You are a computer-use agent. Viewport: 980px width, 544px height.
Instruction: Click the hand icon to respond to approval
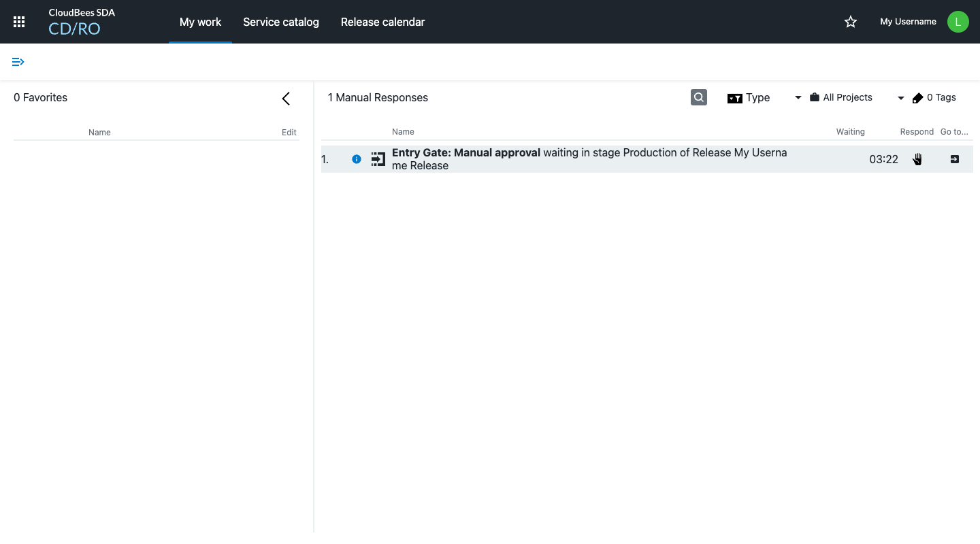(x=917, y=159)
